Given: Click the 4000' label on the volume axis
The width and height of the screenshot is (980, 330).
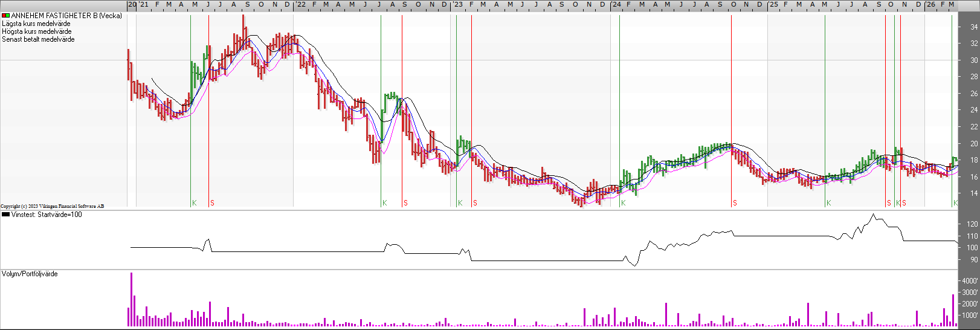Looking at the screenshot, I should (970, 281).
